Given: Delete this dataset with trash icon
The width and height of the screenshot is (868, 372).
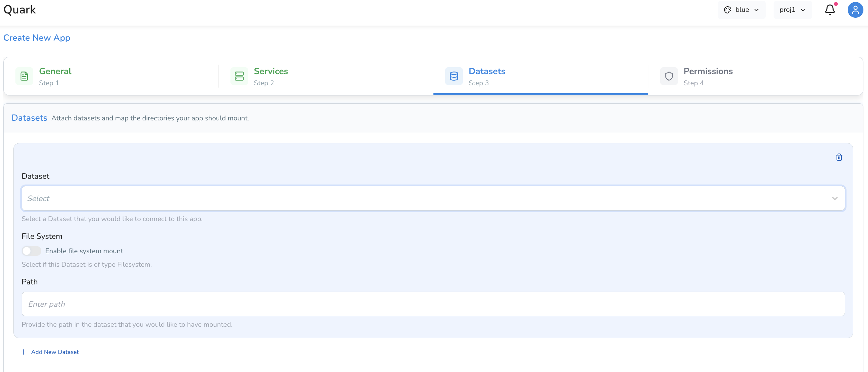Looking at the screenshot, I should point(839,157).
